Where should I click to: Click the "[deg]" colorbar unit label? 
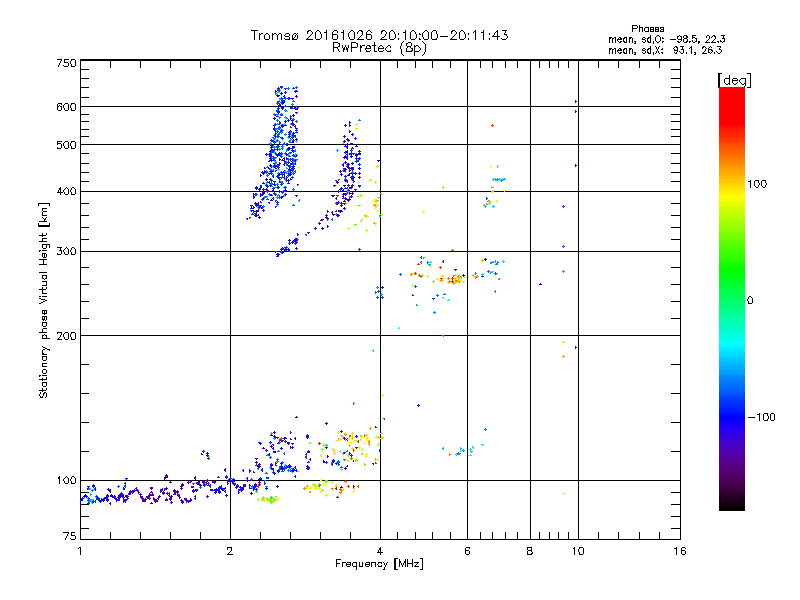coord(734,80)
